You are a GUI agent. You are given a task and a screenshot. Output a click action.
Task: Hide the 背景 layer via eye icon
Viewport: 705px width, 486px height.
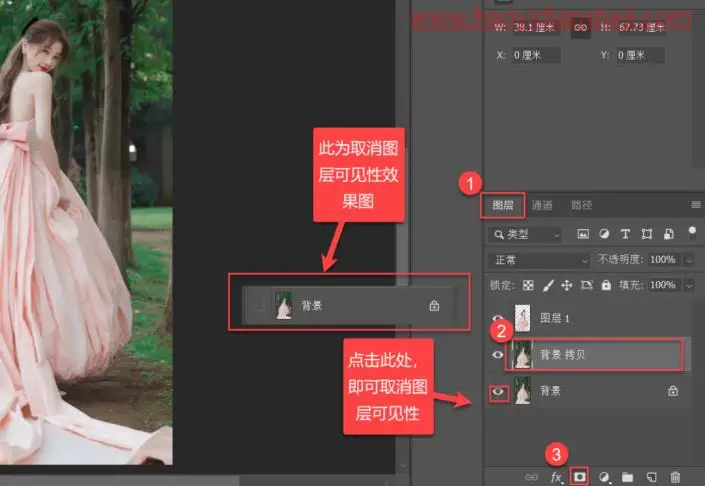497,392
